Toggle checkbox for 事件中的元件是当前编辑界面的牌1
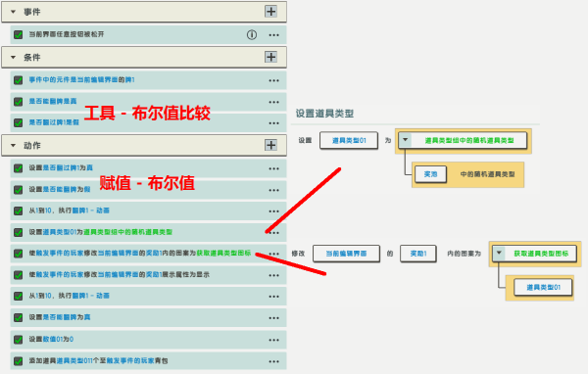The image size is (588, 374). click(18, 80)
